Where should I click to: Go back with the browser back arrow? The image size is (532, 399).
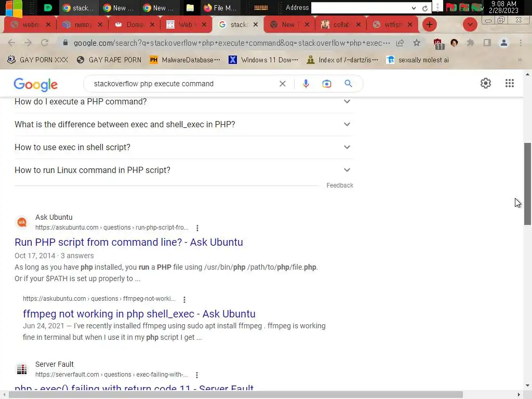(x=11, y=43)
